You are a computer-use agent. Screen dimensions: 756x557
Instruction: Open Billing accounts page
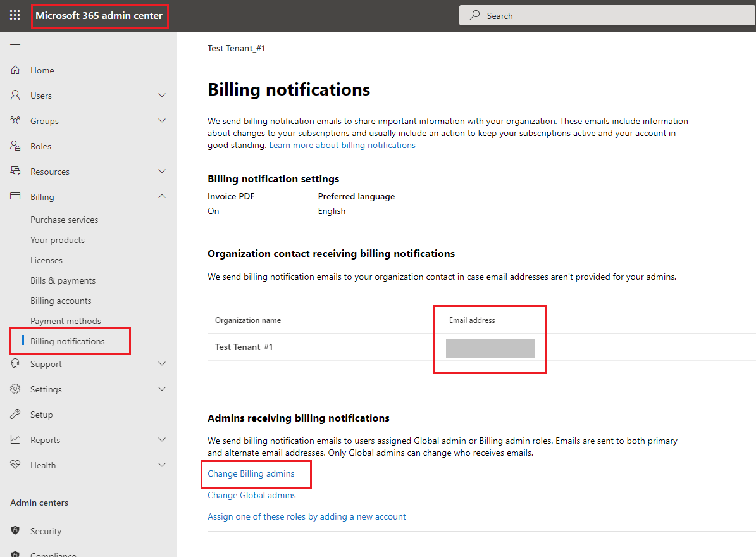click(61, 301)
